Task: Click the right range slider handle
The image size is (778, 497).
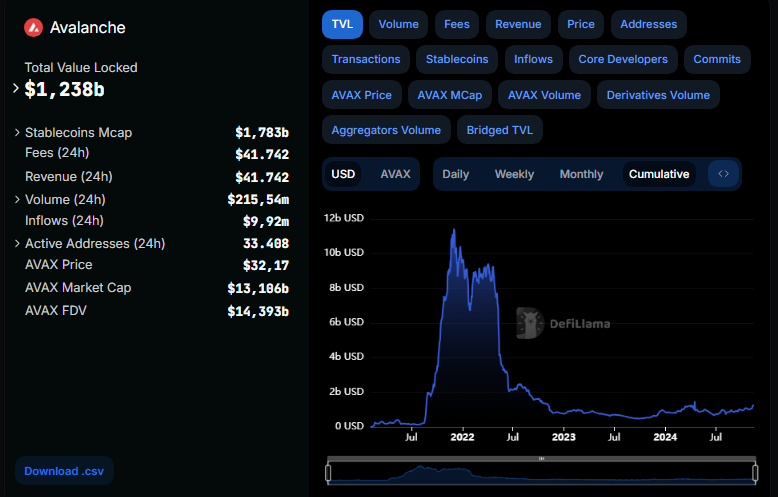Action: point(755,473)
